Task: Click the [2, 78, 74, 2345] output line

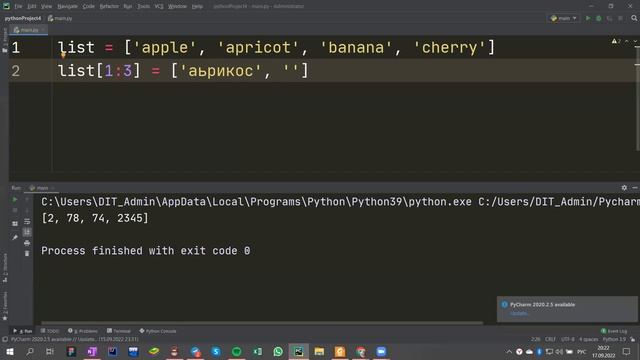Action: 95,218
